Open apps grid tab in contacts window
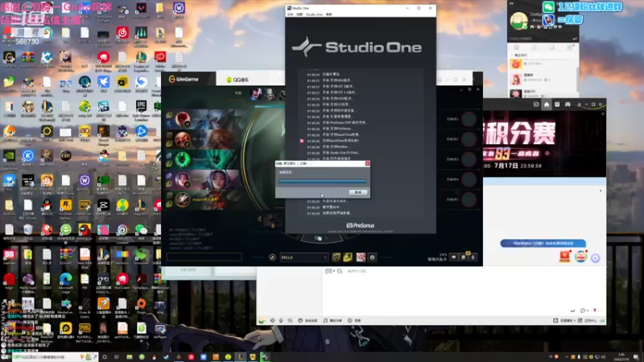 tap(570, 47)
